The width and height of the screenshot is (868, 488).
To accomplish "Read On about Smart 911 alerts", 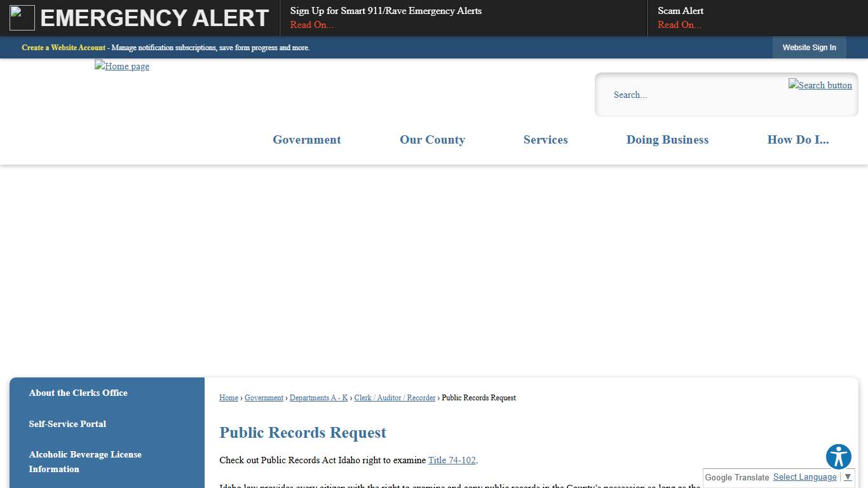I will (311, 25).
